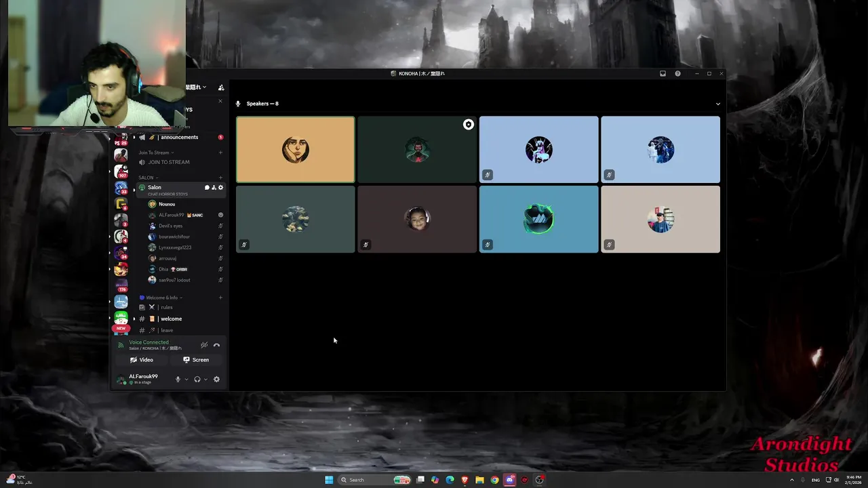
Task: Open the NEW badge server icon
Action: click(121, 321)
